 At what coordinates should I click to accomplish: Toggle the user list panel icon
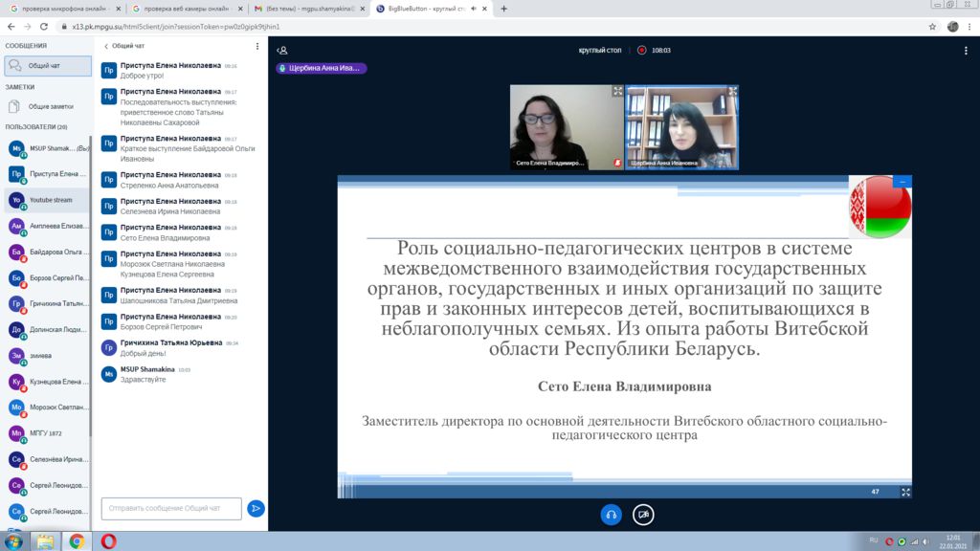point(282,50)
